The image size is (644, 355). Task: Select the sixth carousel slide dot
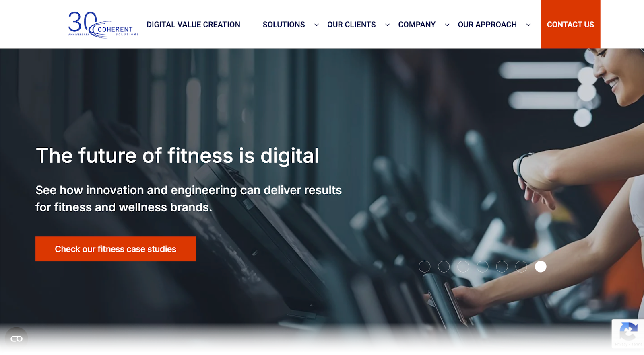coord(521,267)
